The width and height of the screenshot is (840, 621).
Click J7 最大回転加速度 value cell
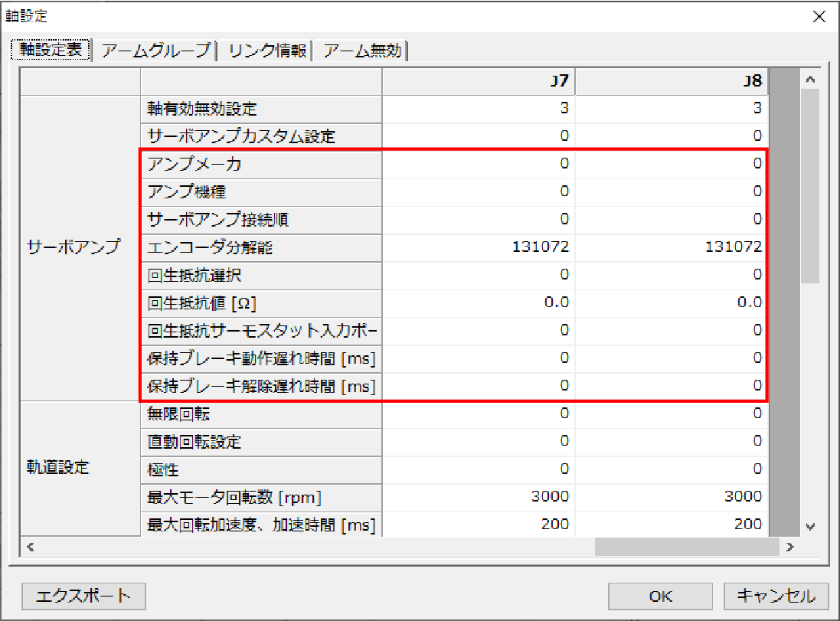tap(479, 524)
